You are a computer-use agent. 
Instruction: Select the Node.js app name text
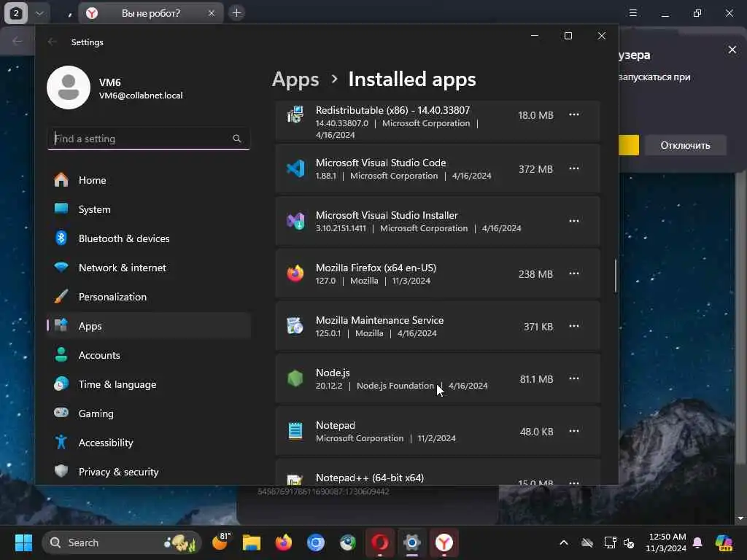[333, 373]
